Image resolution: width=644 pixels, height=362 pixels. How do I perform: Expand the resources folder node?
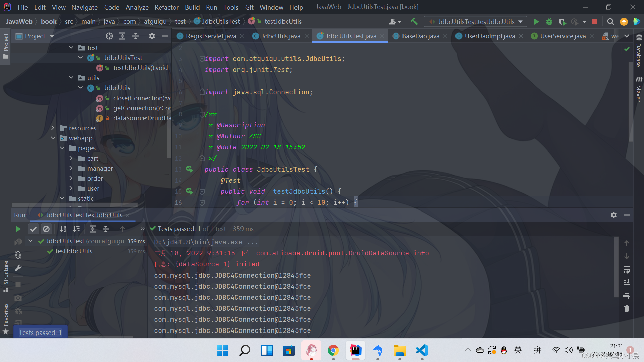point(53,128)
